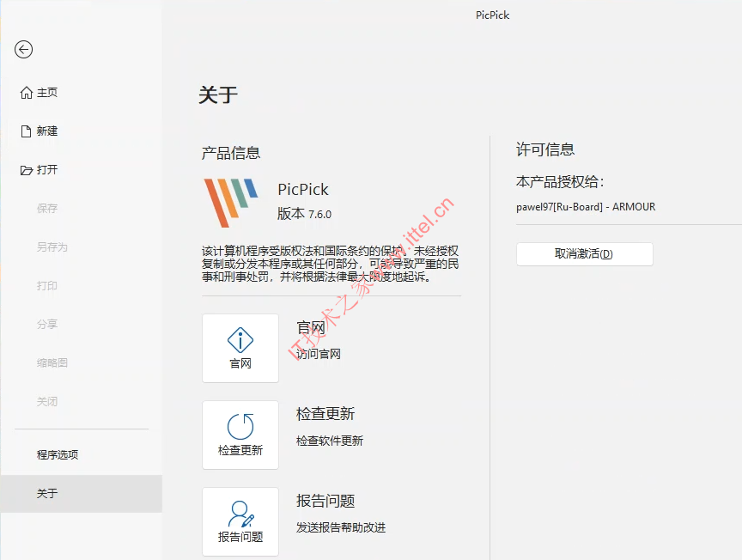The height and width of the screenshot is (560, 742).
Task: Click the 官网 info diamond icon button
Action: click(240, 348)
